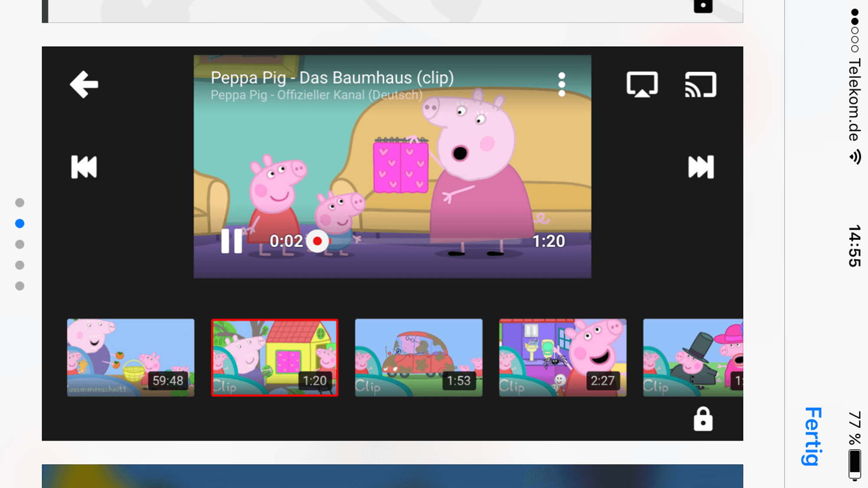This screenshot has height=488, width=868.
Task: Click the video title Peppa Pig - Das Baumhaus
Action: tap(332, 78)
